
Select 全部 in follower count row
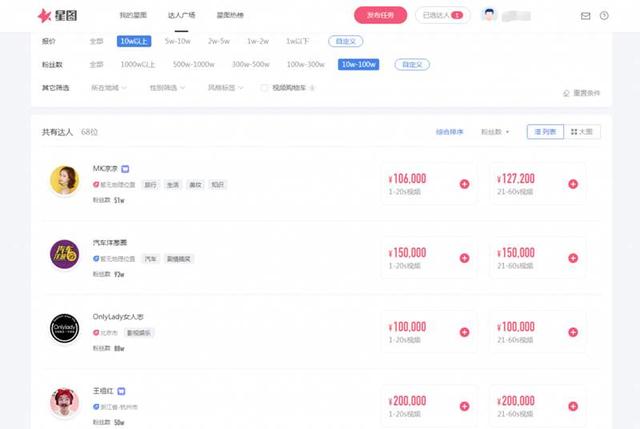pyautogui.click(x=96, y=64)
